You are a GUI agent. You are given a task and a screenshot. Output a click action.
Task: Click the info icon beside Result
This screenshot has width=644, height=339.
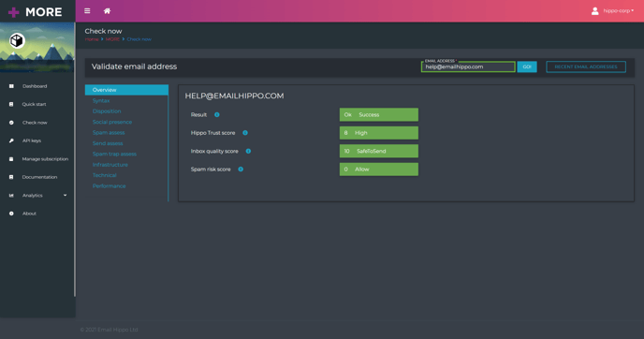[x=217, y=114]
